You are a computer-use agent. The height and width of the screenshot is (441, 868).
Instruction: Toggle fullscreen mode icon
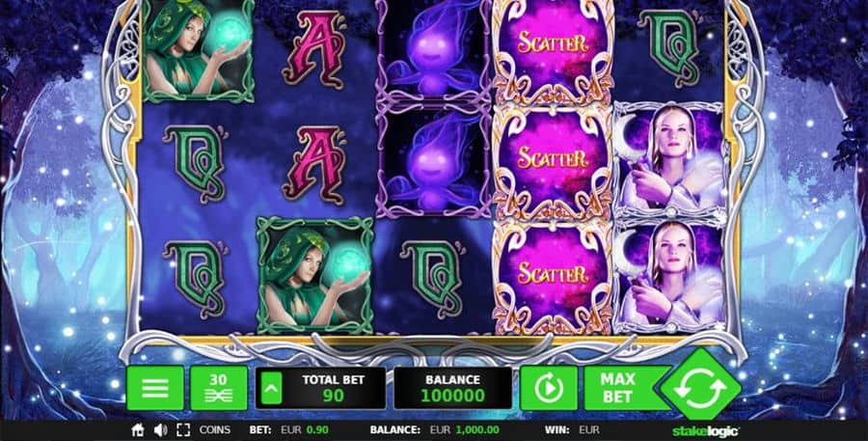(183, 430)
